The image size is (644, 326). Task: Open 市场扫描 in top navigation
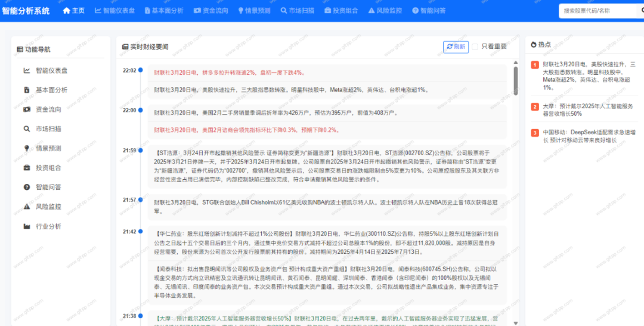(298, 11)
